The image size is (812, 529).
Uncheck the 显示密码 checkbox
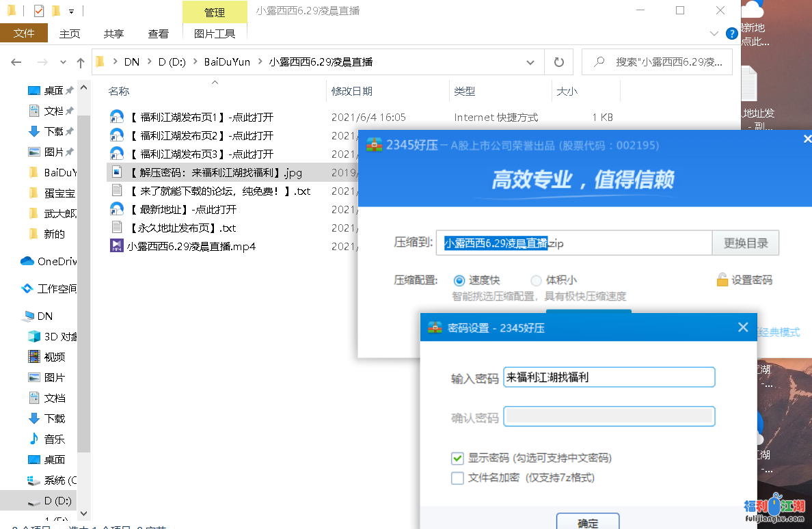pyautogui.click(x=457, y=458)
